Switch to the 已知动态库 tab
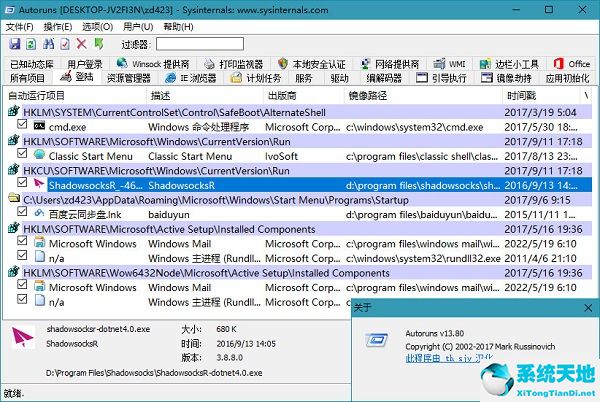This screenshot has height=402, width=600. click(x=31, y=64)
